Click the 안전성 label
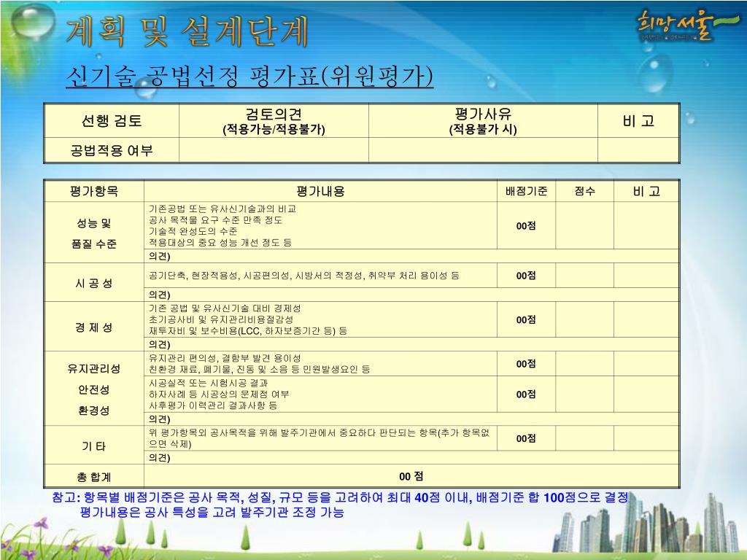This screenshot has width=747, height=560. pos(94,389)
